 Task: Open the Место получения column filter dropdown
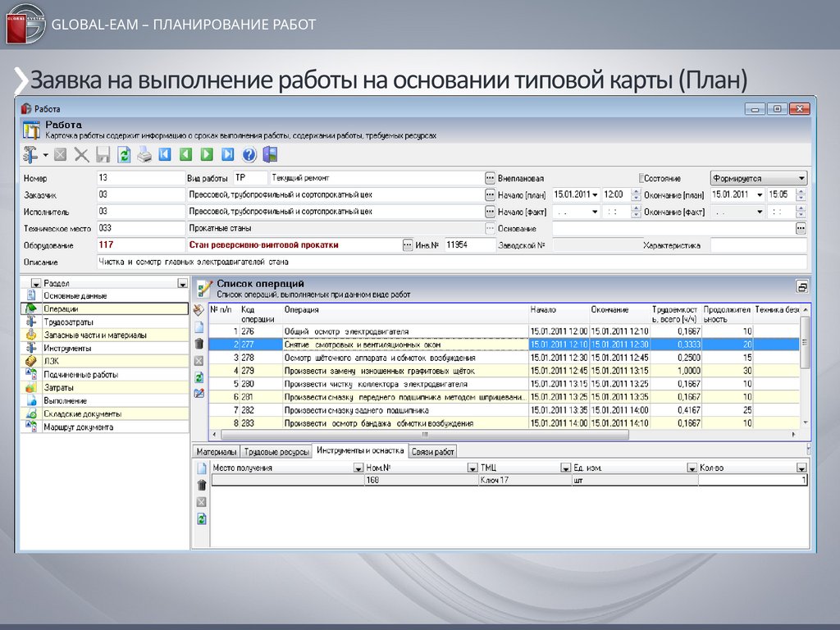(358, 468)
